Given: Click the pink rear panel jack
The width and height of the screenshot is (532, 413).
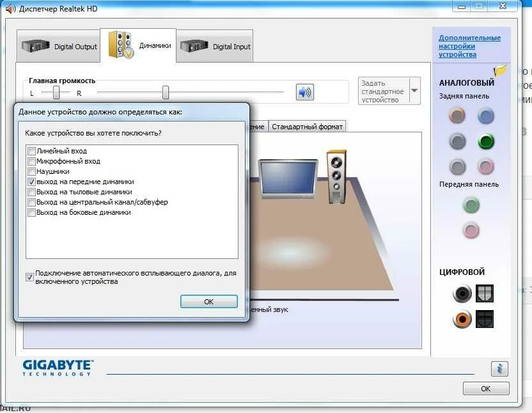Looking at the screenshot, I should point(486,167).
